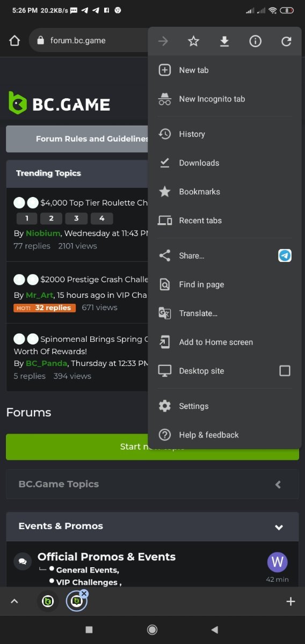Tap the forward arrow icon

pyautogui.click(x=163, y=41)
